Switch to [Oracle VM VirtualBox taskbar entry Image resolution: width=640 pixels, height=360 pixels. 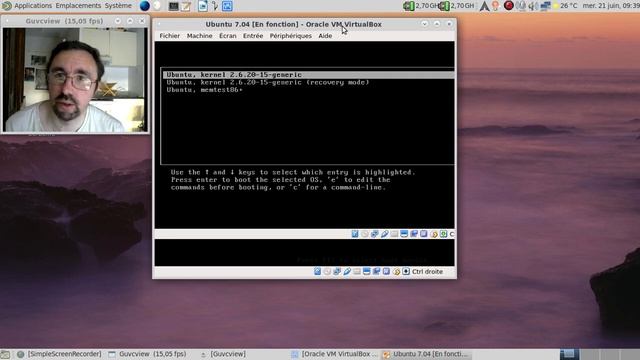pos(335,354)
